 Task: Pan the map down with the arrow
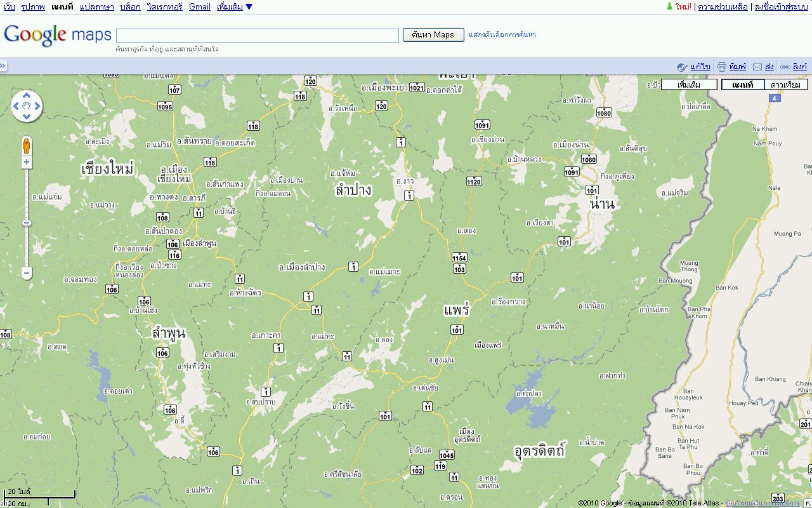(x=27, y=117)
